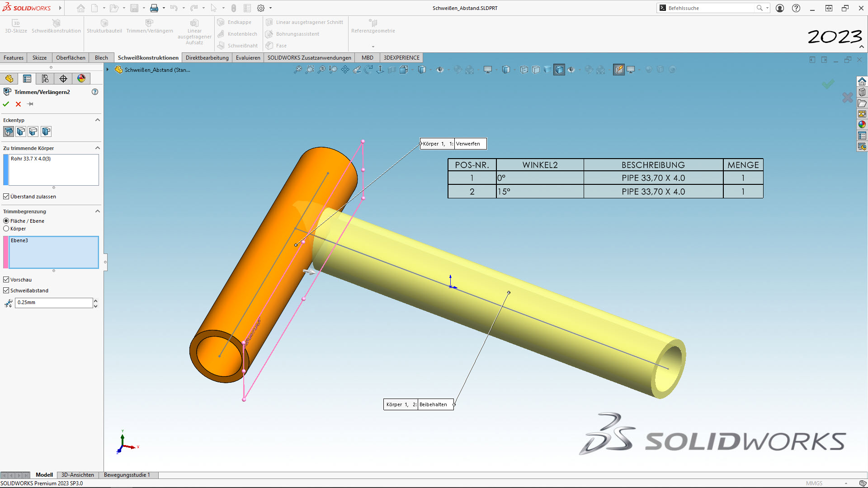Screen dimensions: 868x488
Task: Open the ConfigurationManager tab
Action: coord(45,79)
